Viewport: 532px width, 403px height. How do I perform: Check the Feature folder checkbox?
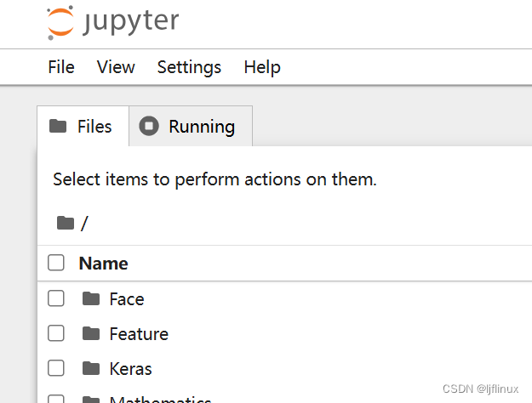coord(56,333)
